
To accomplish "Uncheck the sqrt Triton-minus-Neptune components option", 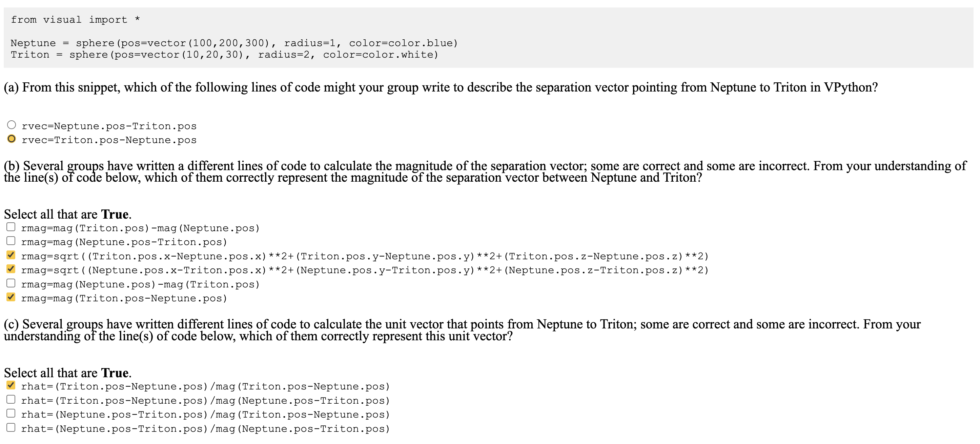I will click(x=11, y=255).
